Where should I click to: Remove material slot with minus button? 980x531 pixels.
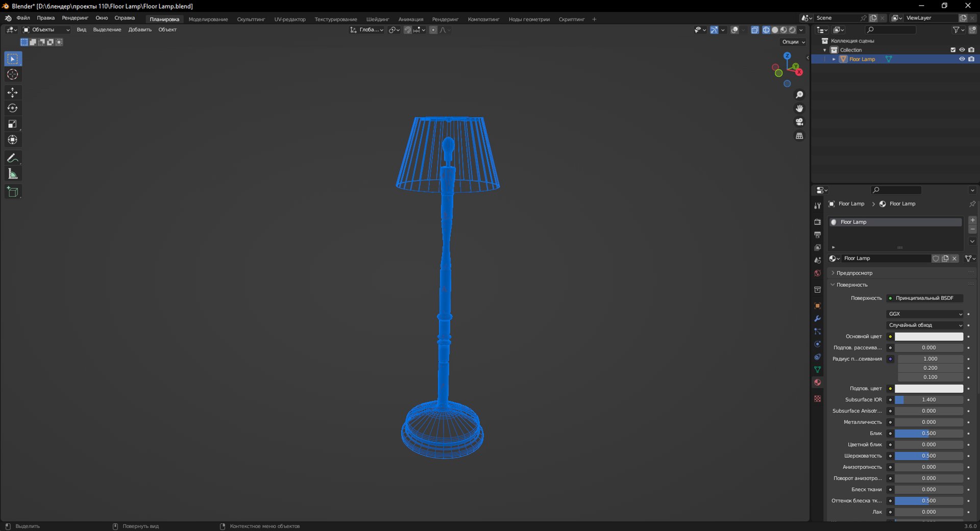pos(972,230)
